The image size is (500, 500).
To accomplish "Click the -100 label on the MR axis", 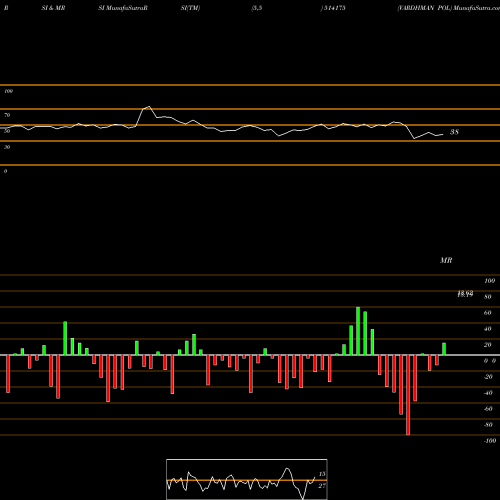I will click(490, 441).
